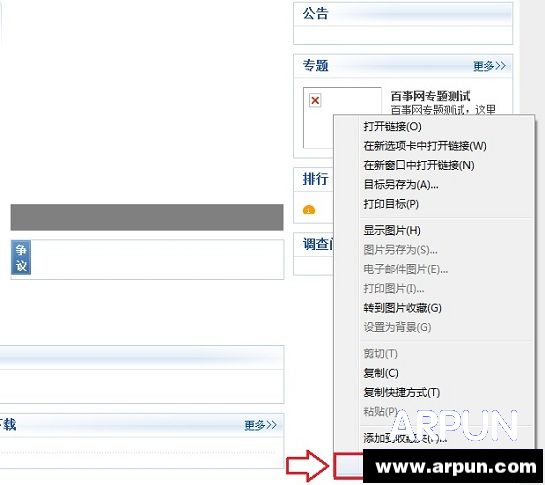The height and width of the screenshot is (485, 545).
Task: Click the broken image red X icon
Action: click(315, 100)
